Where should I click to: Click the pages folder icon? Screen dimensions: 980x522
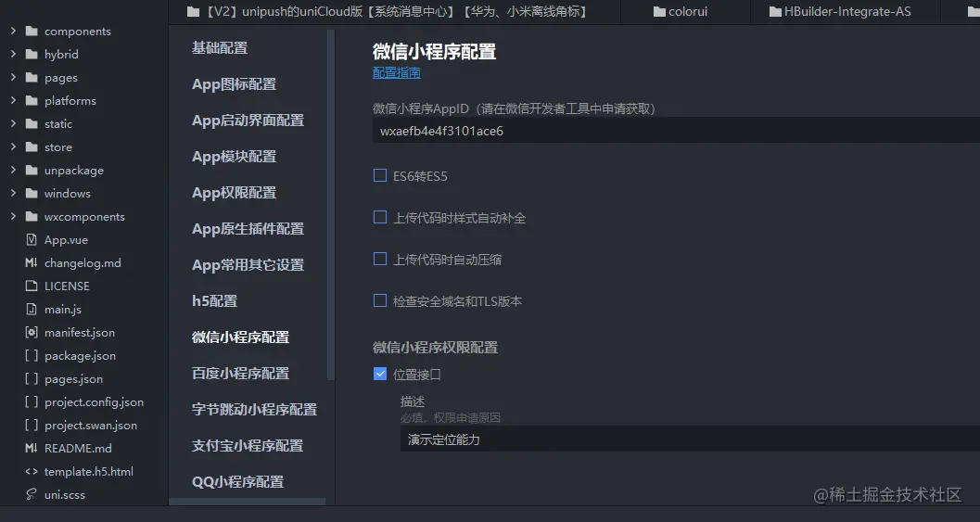click(32, 78)
